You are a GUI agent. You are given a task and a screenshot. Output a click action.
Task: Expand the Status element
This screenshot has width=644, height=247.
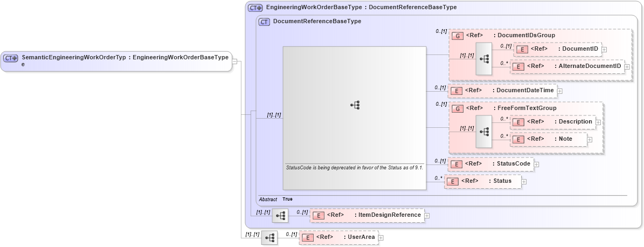[524, 182]
